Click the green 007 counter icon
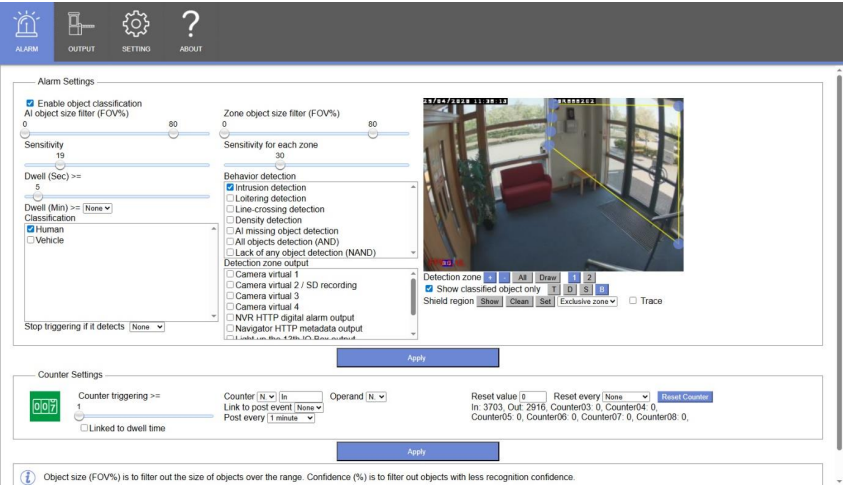Viewport: 846px width, 486px height. pyautogui.click(x=45, y=406)
